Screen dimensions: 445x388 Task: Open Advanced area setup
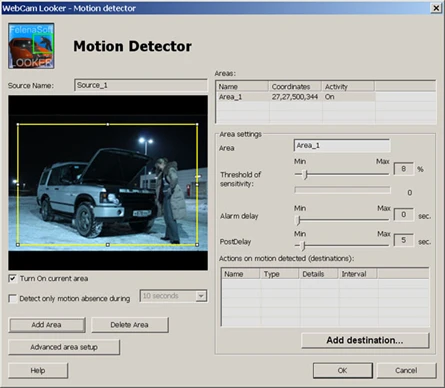tap(64, 347)
